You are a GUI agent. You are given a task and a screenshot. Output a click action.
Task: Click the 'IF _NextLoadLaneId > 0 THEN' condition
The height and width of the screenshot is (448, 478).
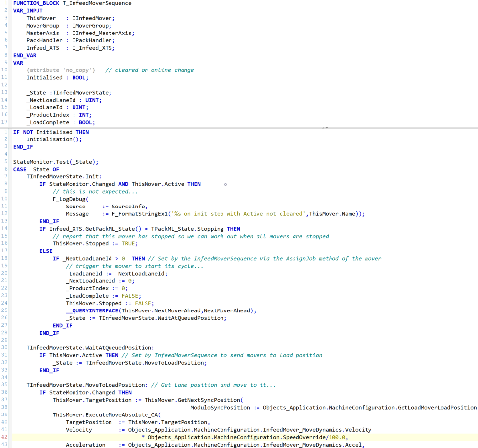pos(99,259)
